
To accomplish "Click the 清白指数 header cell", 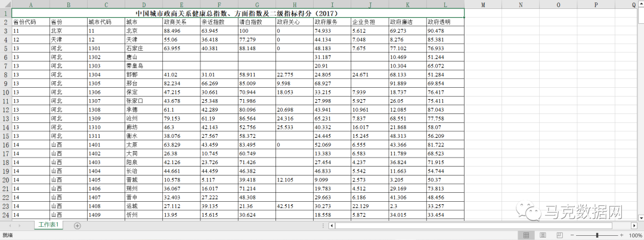I will 256,22.
